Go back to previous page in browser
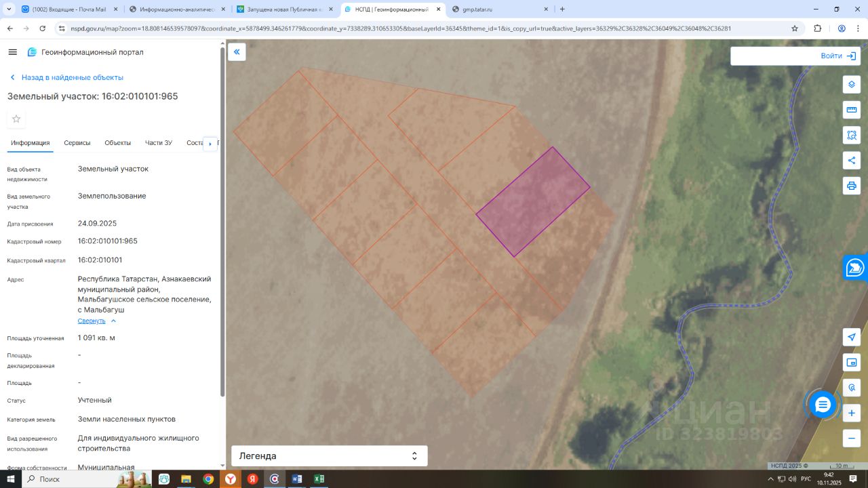 coord(9,28)
